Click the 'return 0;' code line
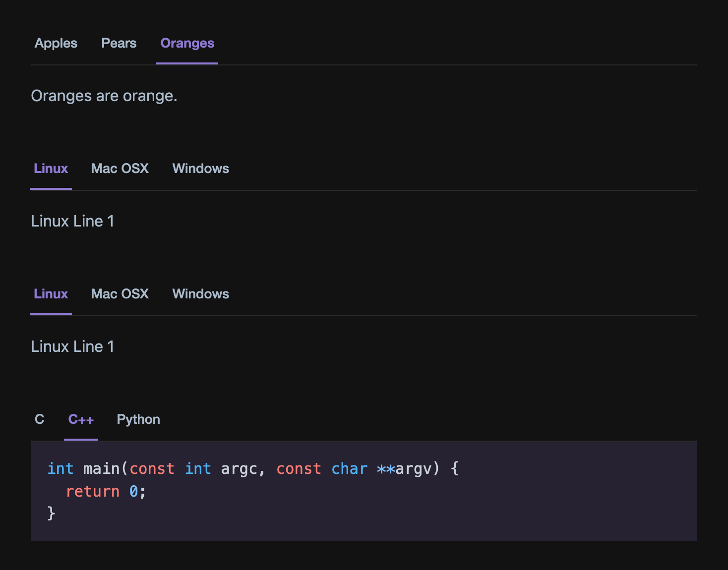728x570 pixels. [106, 491]
